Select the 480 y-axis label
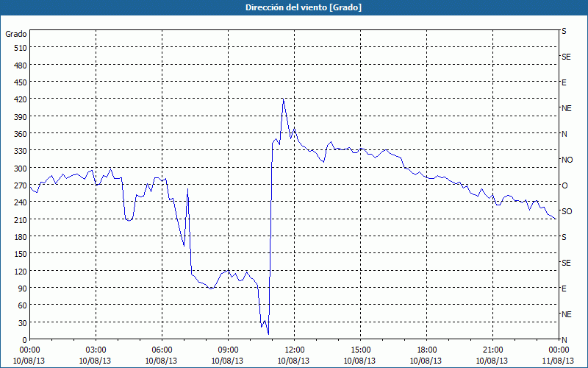This screenshot has width=588, height=368. [x=21, y=66]
